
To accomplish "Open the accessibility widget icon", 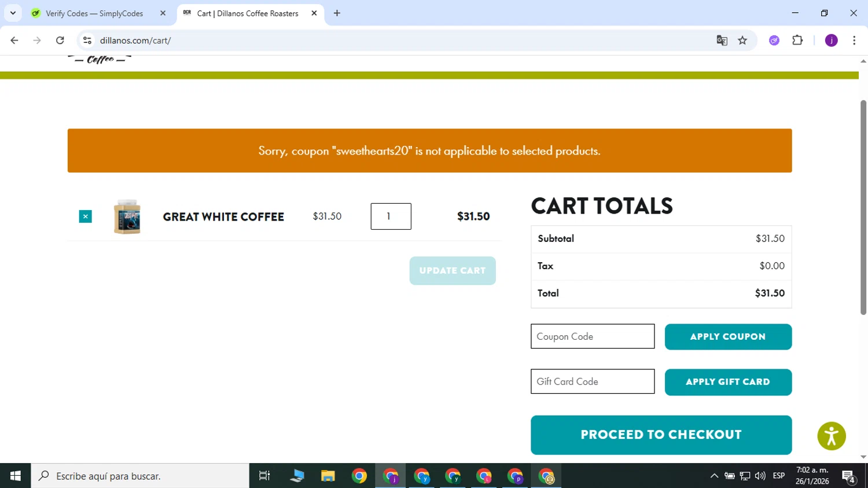I will coord(832,436).
